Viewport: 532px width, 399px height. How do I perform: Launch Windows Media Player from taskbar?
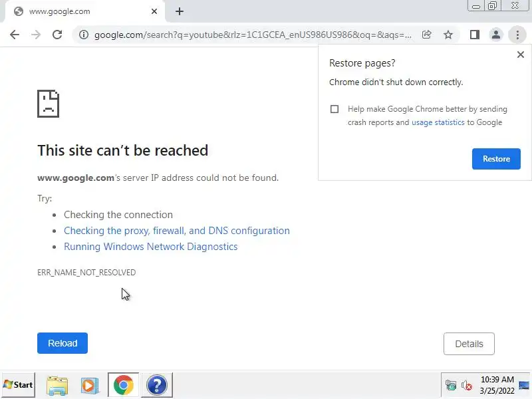tap(90, 385)
